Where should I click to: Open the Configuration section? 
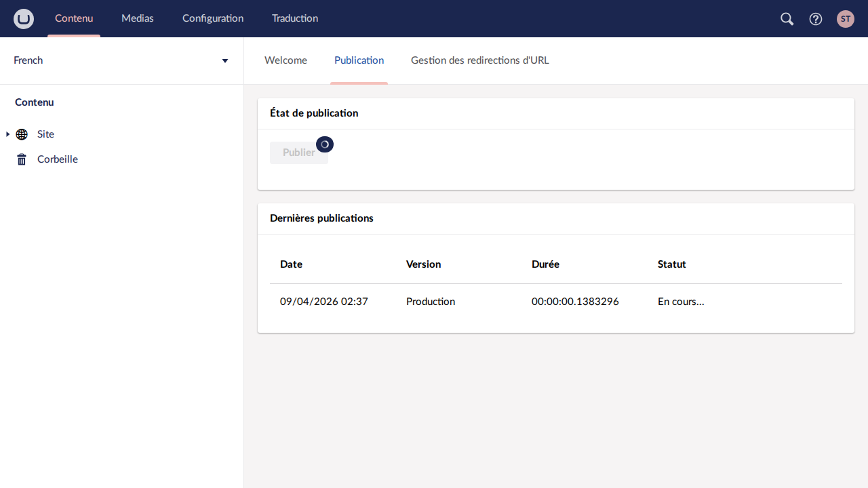(x=213, y=18)
